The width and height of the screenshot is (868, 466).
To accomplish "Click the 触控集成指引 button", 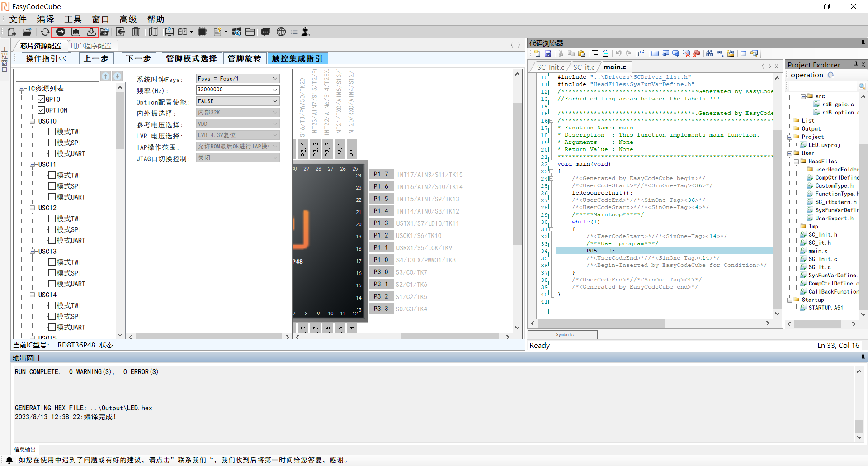I will coord(297,58).
